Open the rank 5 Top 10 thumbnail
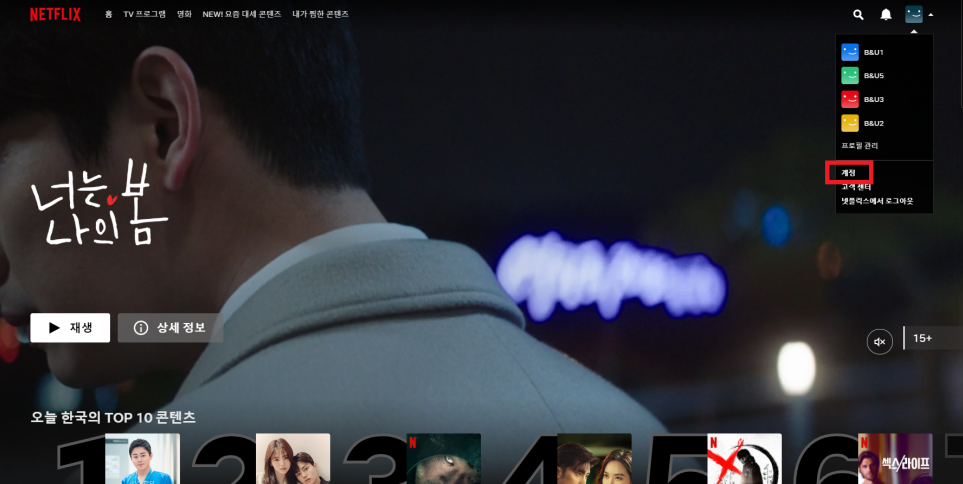The width and height of the screenshot is (963, 484). point(744,459)
